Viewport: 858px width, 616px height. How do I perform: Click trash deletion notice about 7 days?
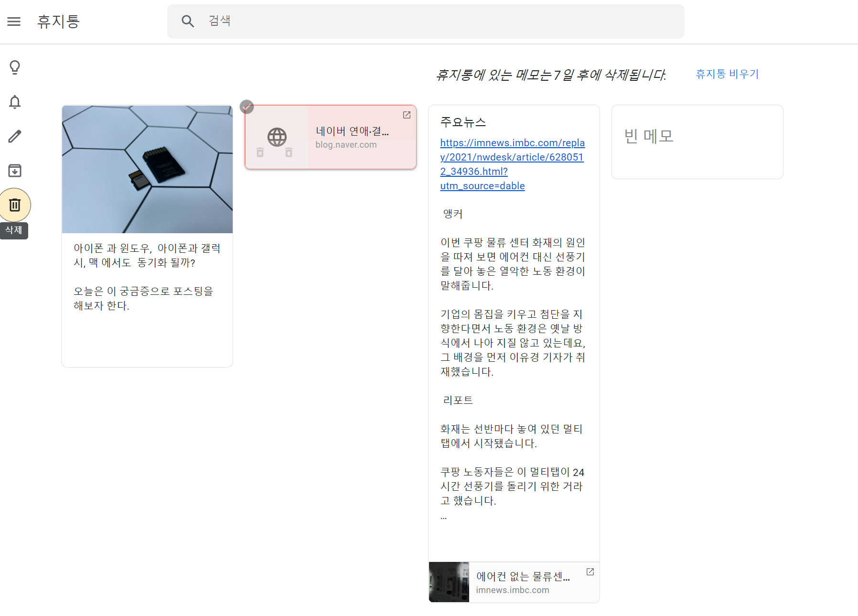[551, 75]
